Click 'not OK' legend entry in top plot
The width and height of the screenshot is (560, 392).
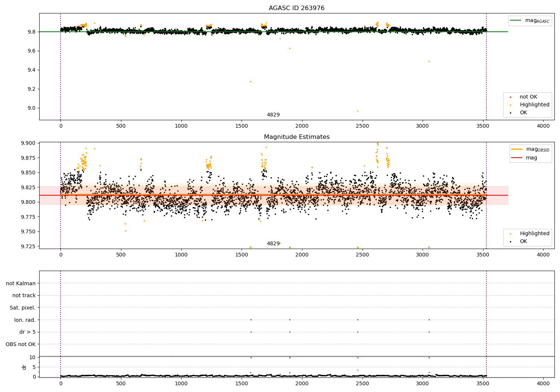(x=528, y=97)
